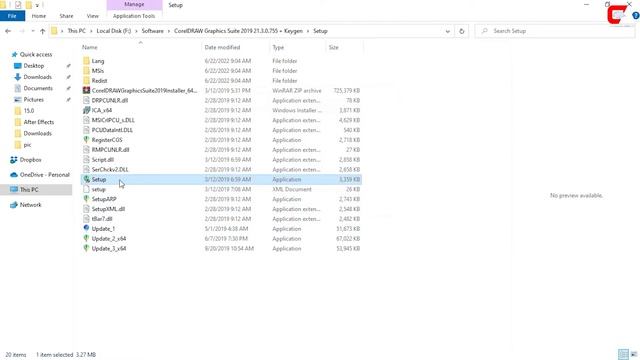Image resolution: width=640 pixels, height=360 pixels.
Task: Select OneDrive - Personal in sidebar
Action: (x=44, y=175)
